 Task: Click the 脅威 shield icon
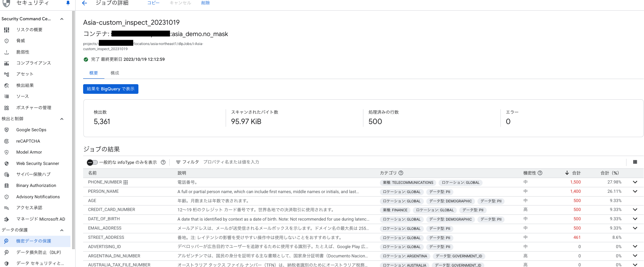[7, 41]
